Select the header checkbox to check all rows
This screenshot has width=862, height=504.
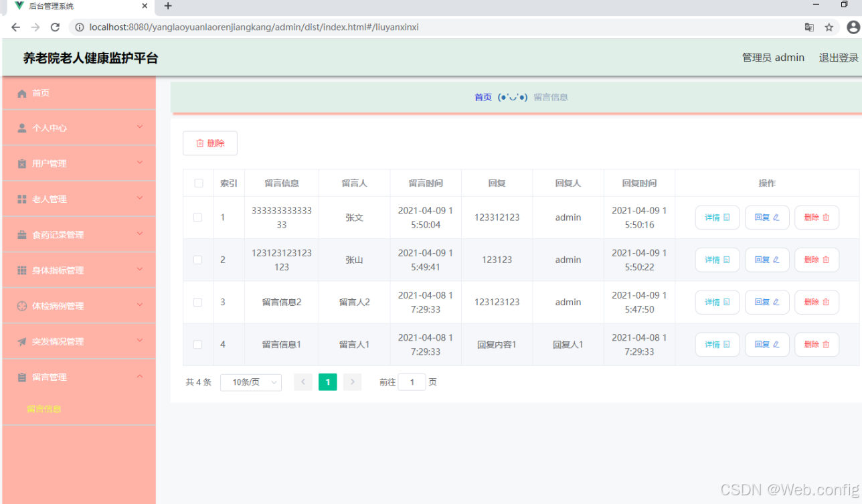[198, 183]
